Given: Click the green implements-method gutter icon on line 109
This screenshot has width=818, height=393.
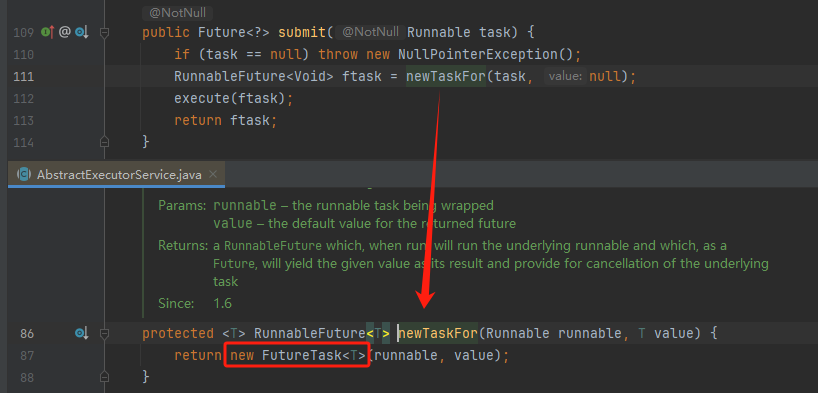Looking at the screenshot, I should click(x=47, y=32).
